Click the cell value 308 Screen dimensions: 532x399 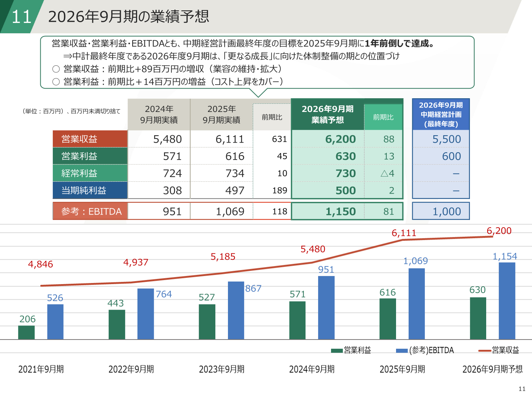pos(172,191)
